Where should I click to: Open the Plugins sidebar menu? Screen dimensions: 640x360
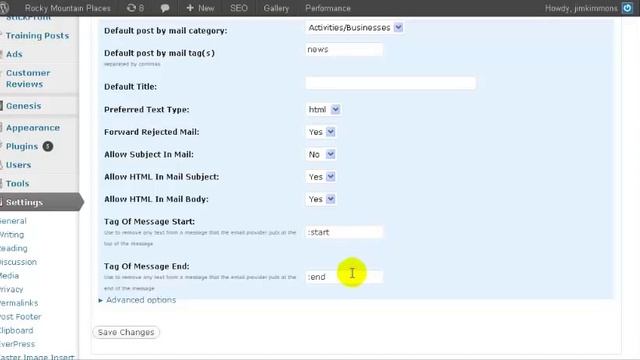pos(22,146)
